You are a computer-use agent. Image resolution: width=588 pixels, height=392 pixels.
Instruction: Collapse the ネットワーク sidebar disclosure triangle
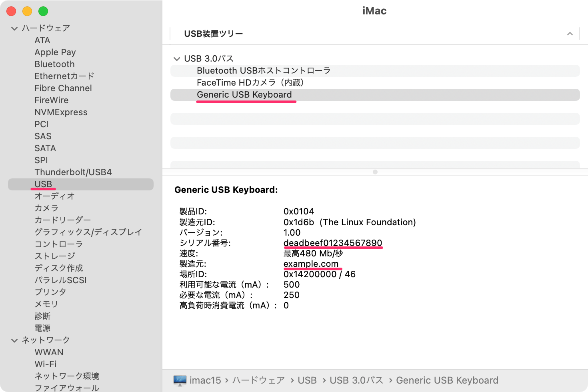[x=14, y=340]
